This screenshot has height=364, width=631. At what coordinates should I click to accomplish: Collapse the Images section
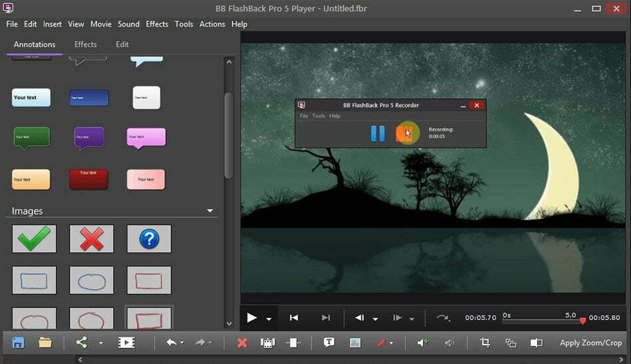click(x=210, y=211)
